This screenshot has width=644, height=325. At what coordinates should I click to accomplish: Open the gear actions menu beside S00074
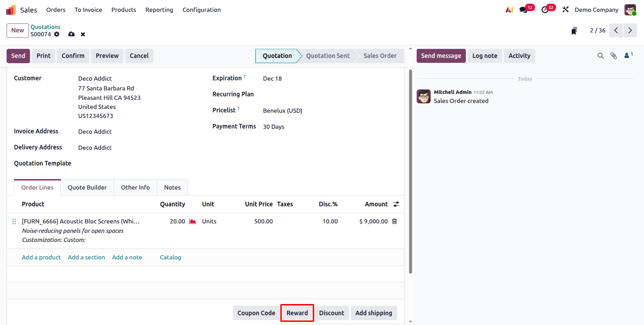[57, 34]
